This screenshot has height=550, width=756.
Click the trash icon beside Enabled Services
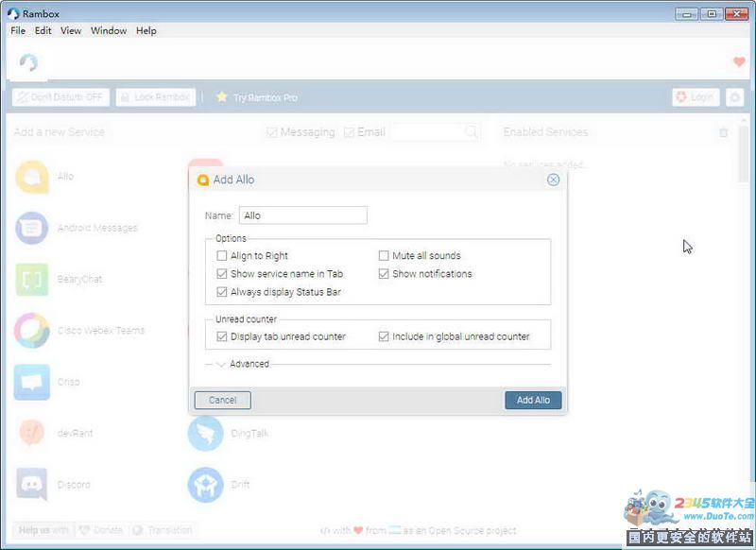click(723, 132)
